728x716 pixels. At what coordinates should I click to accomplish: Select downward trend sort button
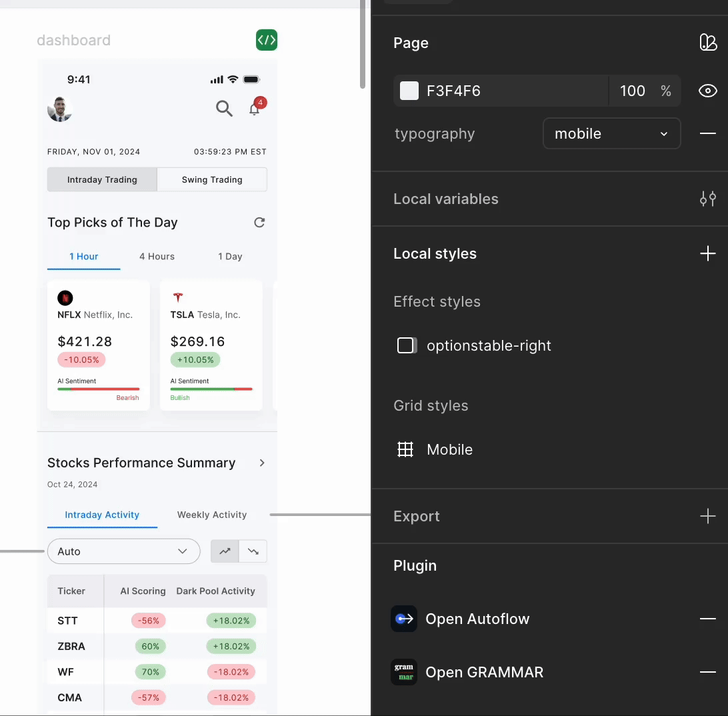253,551
